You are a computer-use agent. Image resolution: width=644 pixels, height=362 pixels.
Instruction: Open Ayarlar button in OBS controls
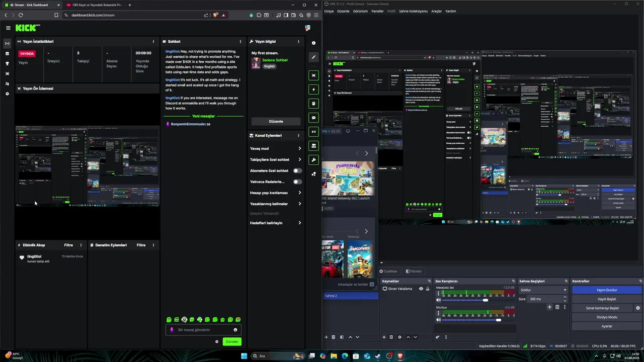coord(607,326)
